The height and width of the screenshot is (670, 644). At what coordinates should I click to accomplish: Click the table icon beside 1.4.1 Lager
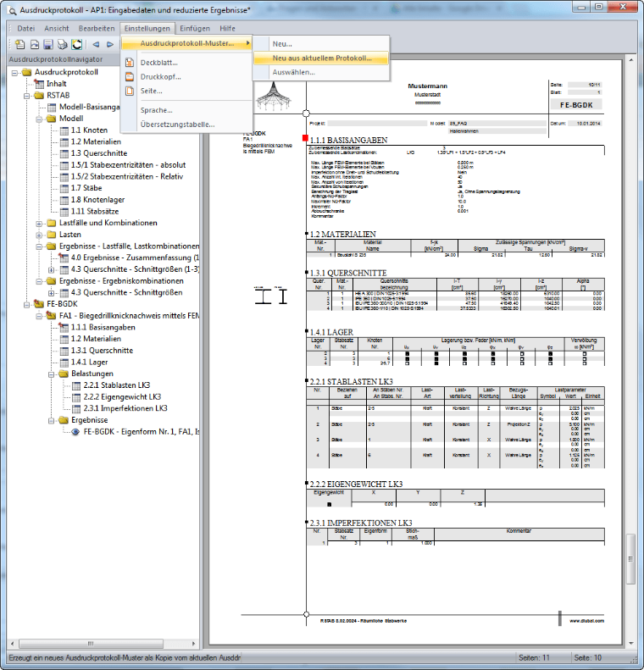(64, 363)
